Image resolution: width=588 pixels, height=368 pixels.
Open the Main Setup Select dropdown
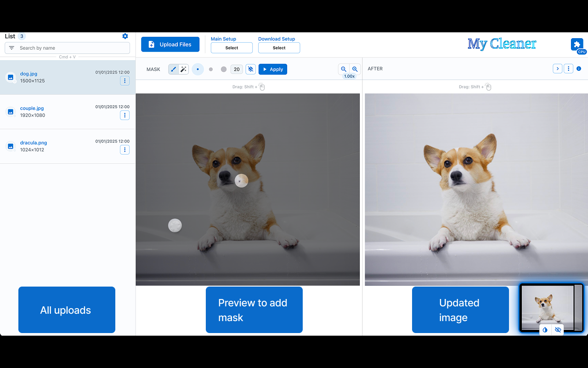232,47
